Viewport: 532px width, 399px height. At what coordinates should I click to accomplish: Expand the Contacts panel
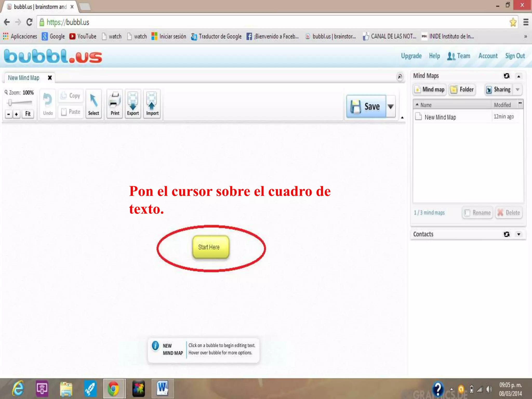point(519,234)
